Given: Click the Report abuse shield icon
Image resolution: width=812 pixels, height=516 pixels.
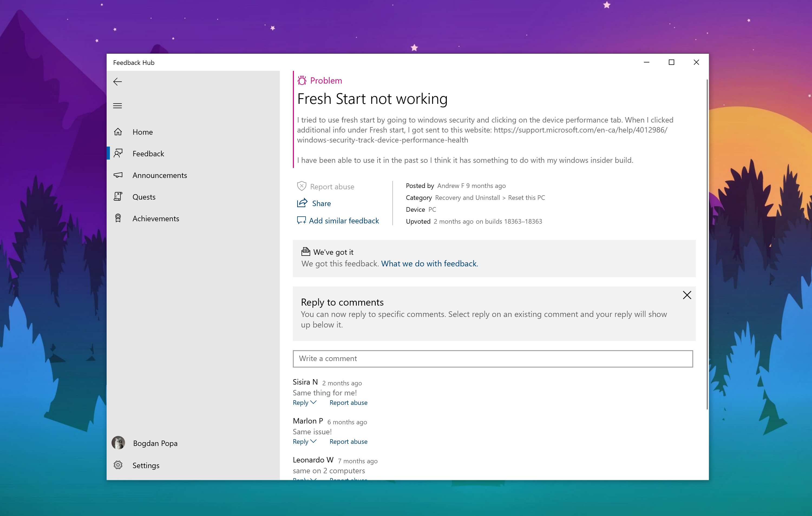Looking at the screenshot, I should click(302, 186).
